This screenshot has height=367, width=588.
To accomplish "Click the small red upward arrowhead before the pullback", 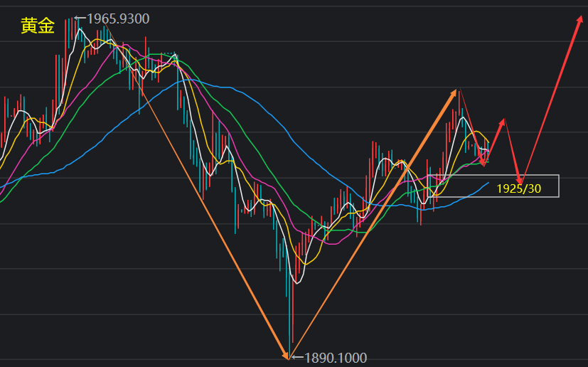I will point(503,122).
